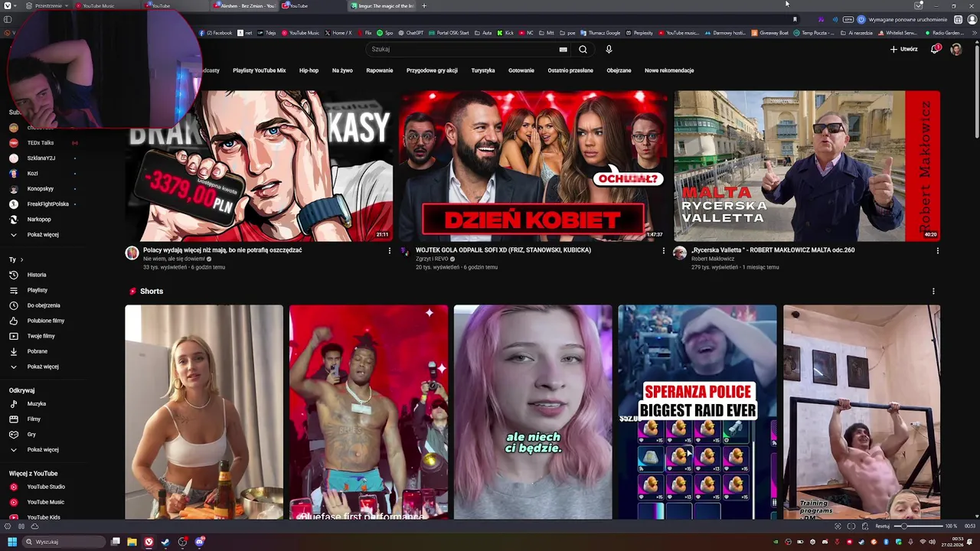The height and width of the screenshot is (551, 980).
Task: Open the on-screen keyboard icon in search box
Action: (x=563, y=49)
